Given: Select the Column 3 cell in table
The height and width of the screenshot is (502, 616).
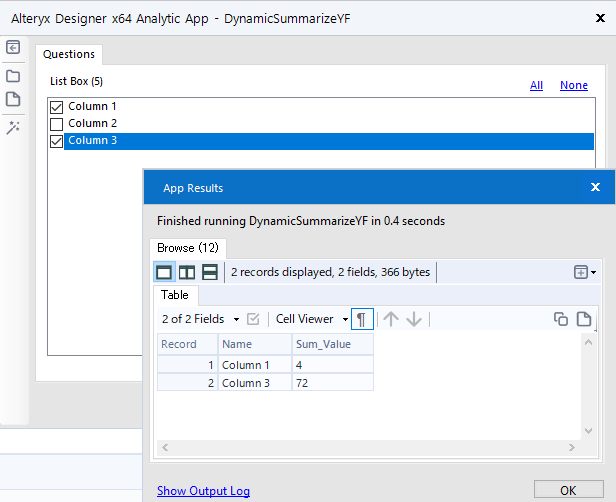Looking at the screenshot, I should point(255,383).
